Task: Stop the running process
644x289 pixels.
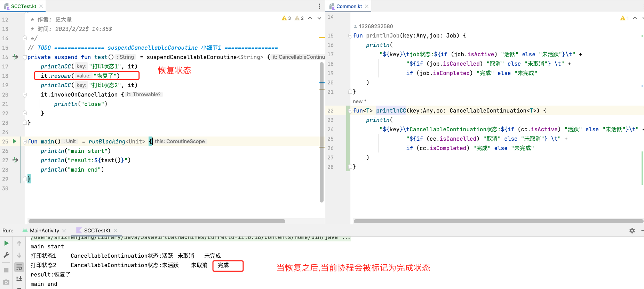Action: [6, 270]
